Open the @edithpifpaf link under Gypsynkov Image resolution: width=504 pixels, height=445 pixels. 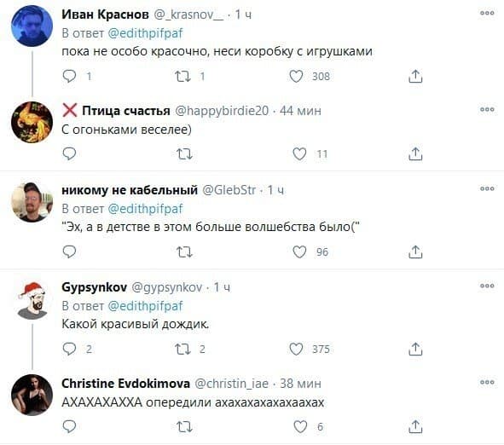point(145,306)
